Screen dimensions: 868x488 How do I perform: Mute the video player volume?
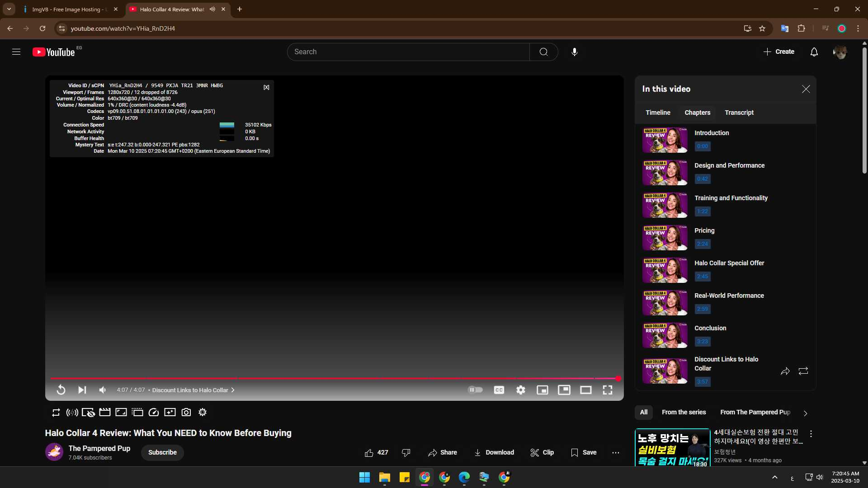click(x=103, y=390)
